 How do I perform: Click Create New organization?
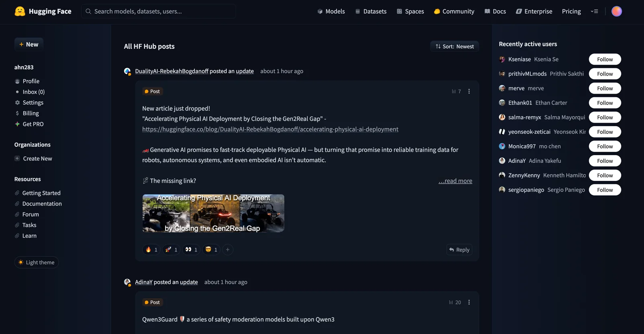[x=33, y=158]
